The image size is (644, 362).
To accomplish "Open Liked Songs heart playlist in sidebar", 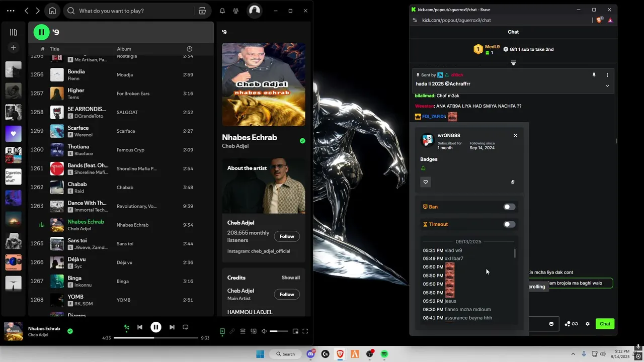I will tap(14, 134).
